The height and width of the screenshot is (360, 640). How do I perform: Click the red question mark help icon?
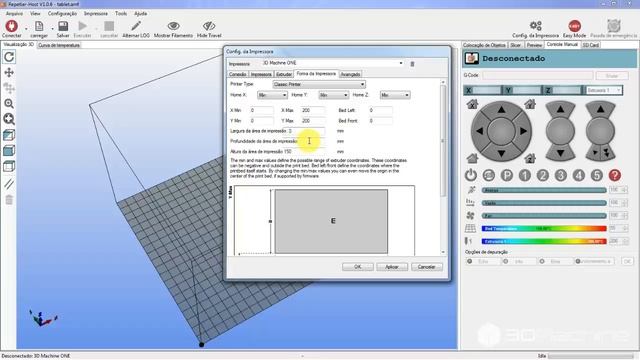coord(615,176)
